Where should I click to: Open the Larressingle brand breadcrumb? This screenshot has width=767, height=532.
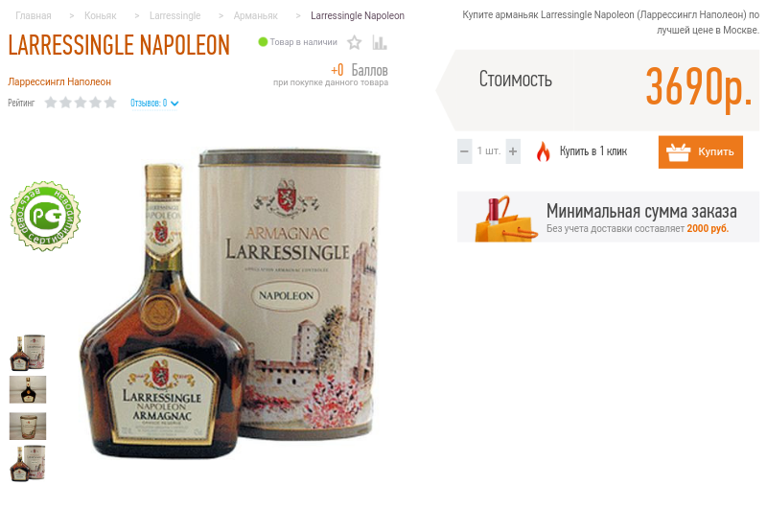(175, 15)
